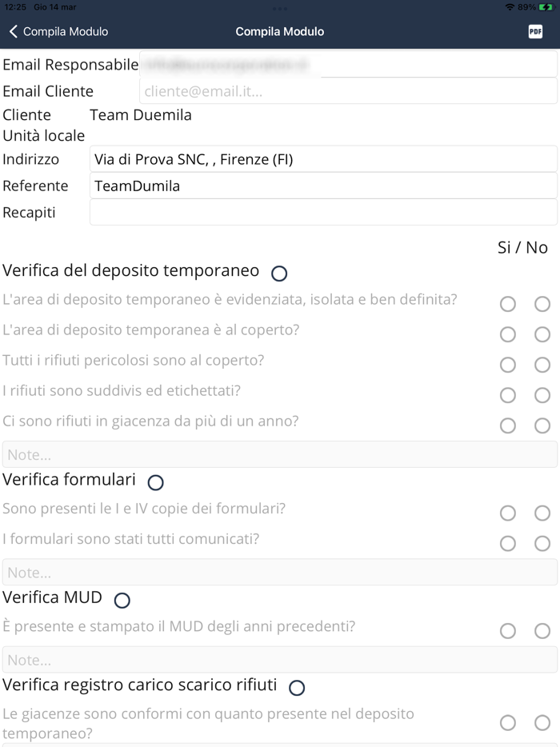Select No for formulari tutti comunicati
Image resolution: width=560 pixels, height=747 pixels.
click(541, 544)
